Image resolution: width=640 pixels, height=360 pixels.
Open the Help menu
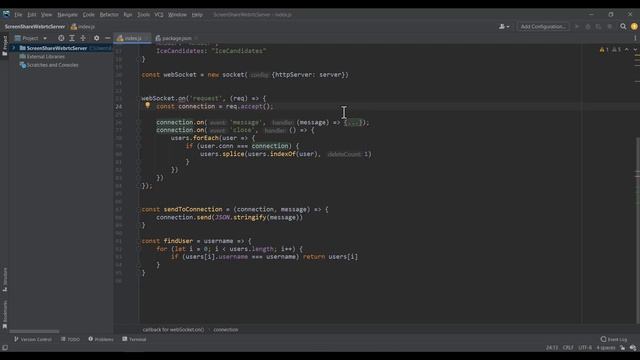pyautogui.click(x=197, y=15)
